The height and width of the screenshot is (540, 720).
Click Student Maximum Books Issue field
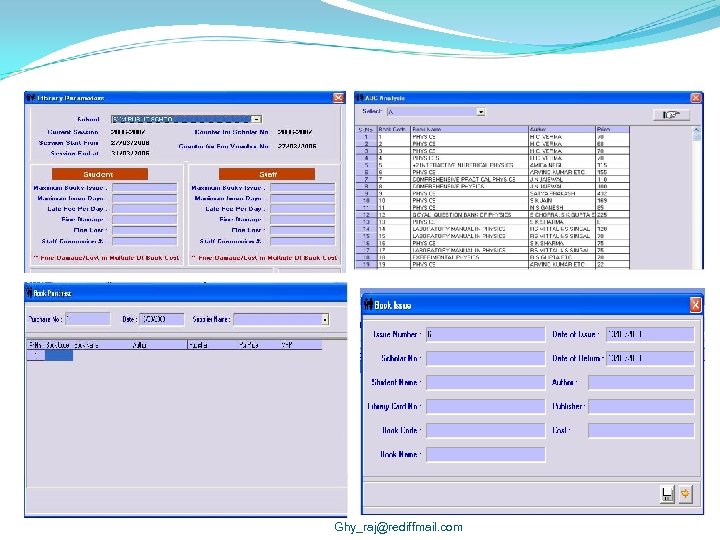pos(145,187)
